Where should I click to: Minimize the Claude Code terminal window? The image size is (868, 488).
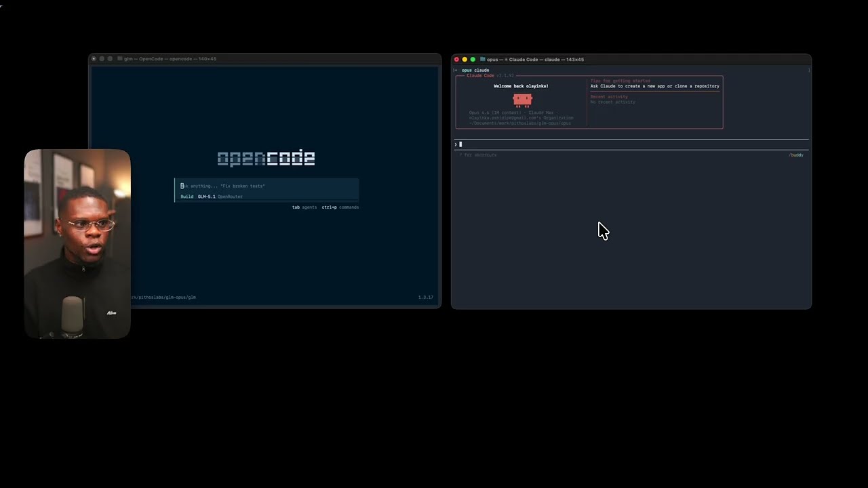[465, 60]
